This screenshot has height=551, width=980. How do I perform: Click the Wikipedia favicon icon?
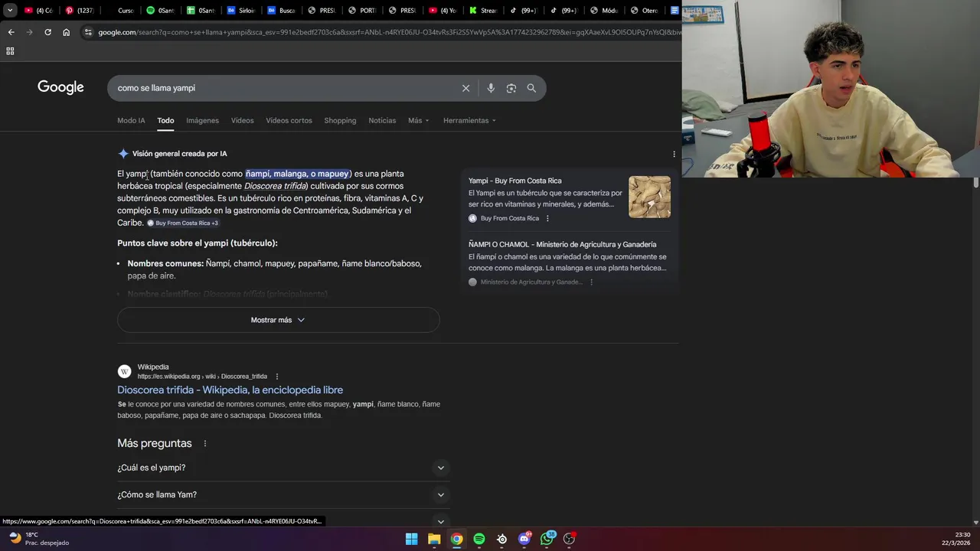(x=124, y=371)
